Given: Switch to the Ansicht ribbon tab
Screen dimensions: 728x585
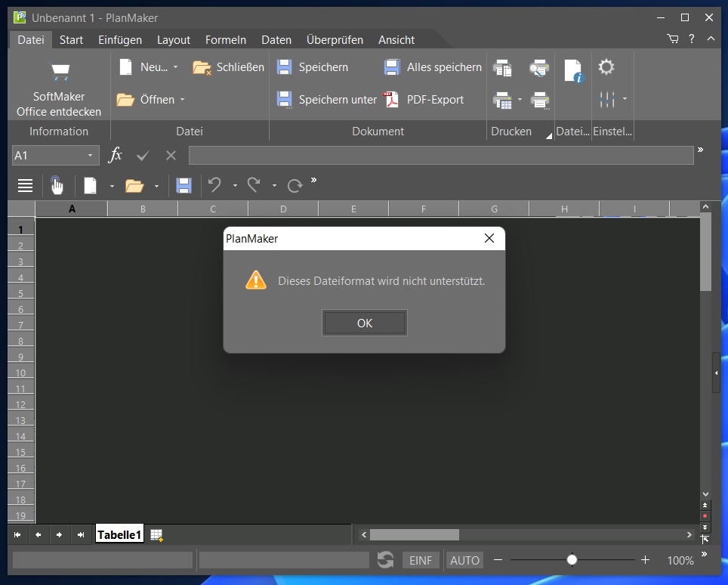Looking at the screenshot, I should [x=396, y=40].
